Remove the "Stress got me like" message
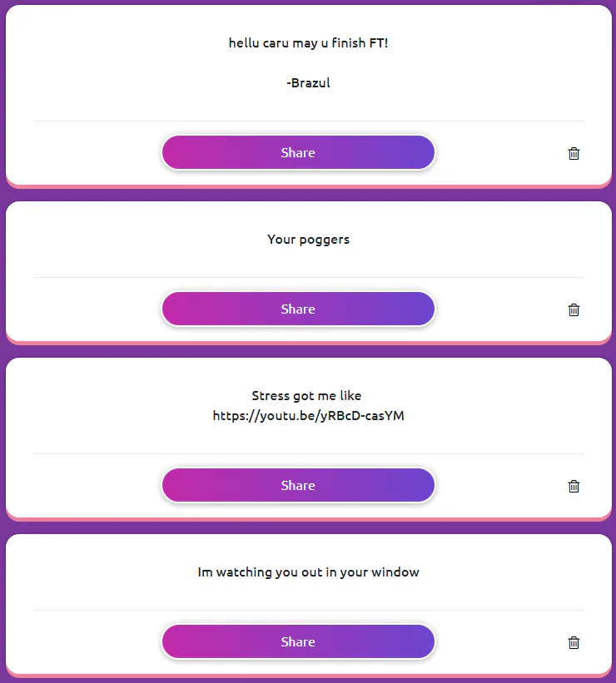Viewport: 616px width, 683px height. [574, 486]
